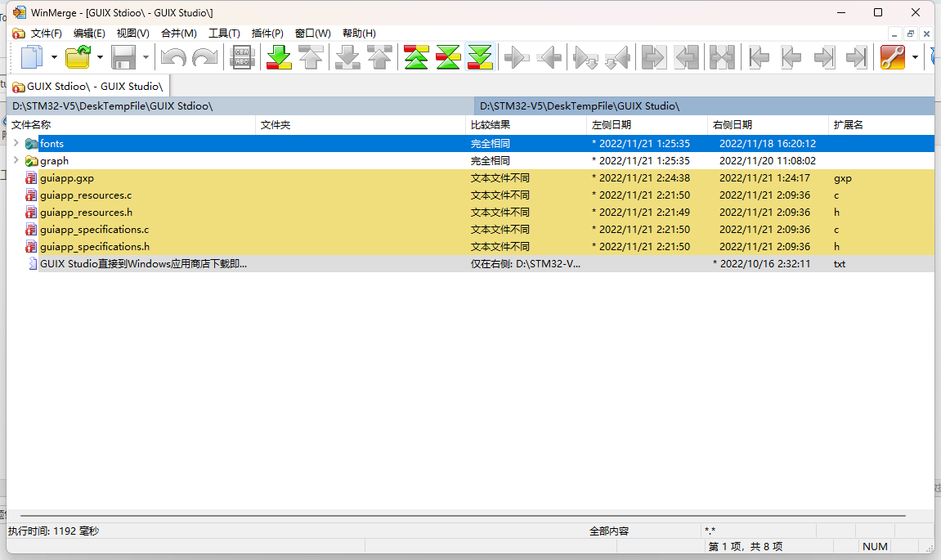Image resolution: width=941 pixels, height=560 pixels.
Task: Expand the Open folder dropdown arrow
Action: tap(101, 57)
